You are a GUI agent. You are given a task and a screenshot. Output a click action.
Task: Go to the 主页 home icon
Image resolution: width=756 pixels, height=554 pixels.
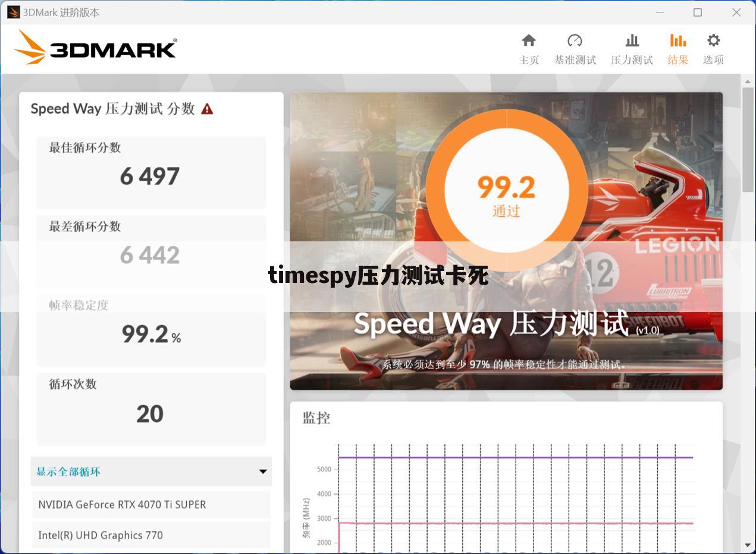click(x=529, y=41)
